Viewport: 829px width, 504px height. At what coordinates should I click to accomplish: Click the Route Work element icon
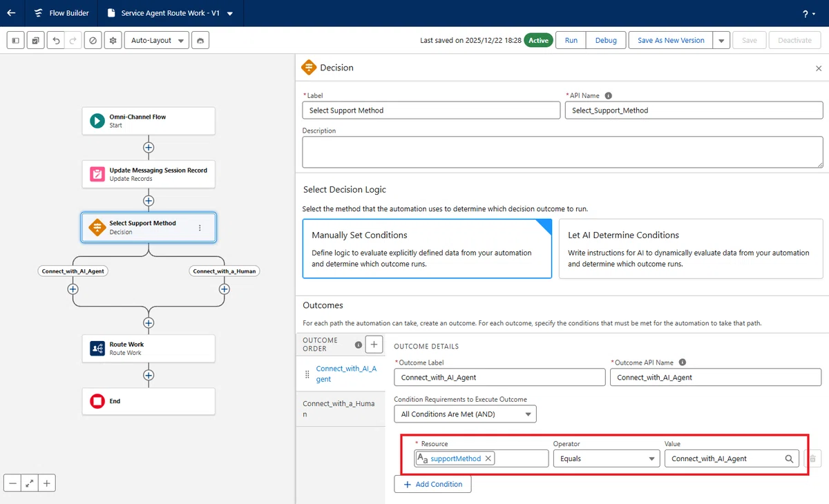point(97,349)
